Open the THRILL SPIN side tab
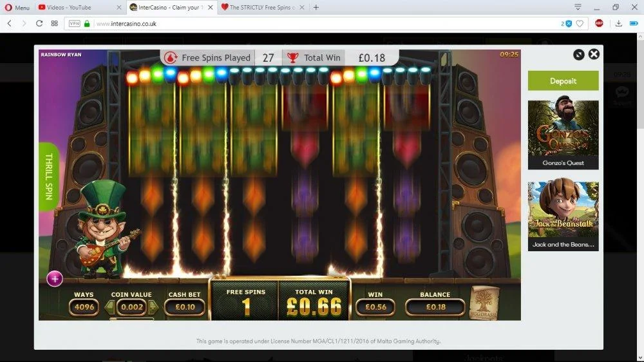The image size is (644, 362). tap(48, 176)
